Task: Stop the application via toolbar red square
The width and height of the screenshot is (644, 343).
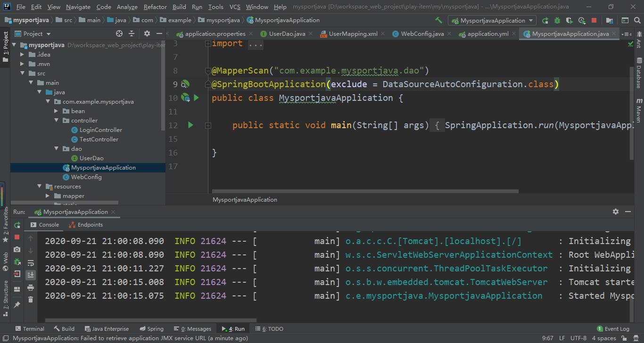Action: [594, 20]
